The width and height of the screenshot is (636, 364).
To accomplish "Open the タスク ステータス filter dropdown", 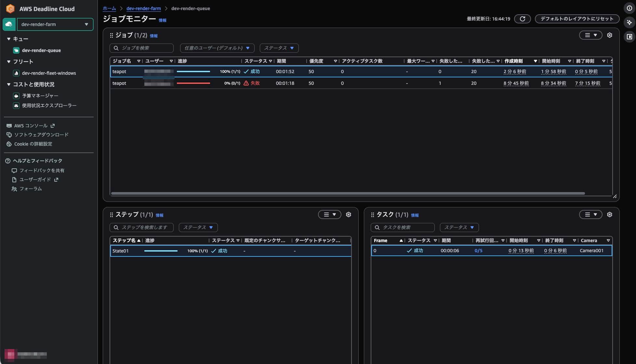I will coord(459,227).
